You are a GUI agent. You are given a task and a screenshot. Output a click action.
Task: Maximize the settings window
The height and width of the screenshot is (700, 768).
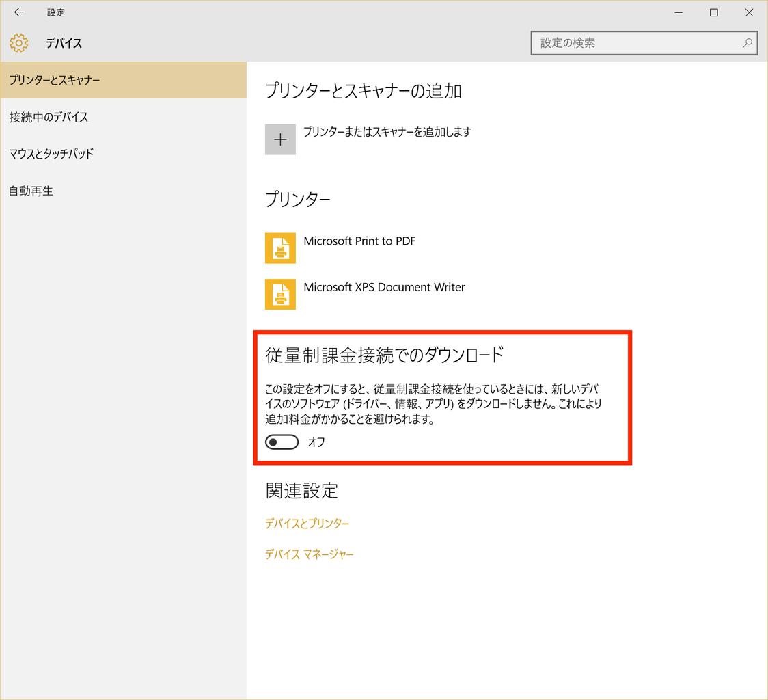point(713,12)
